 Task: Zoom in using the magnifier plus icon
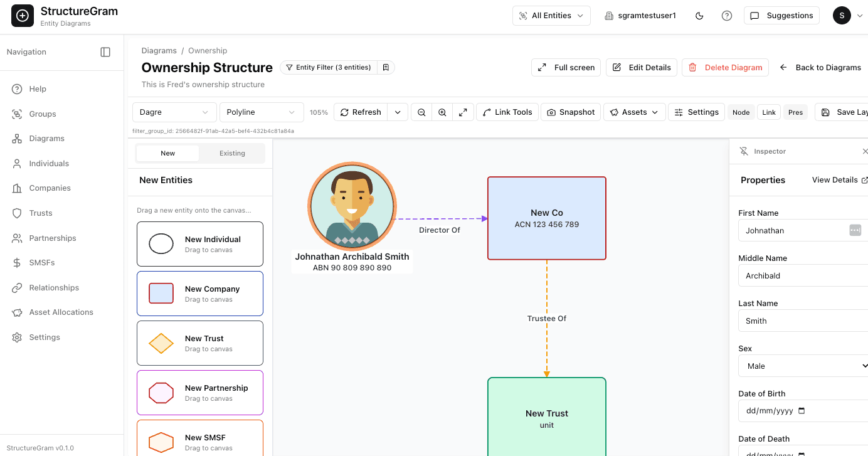click(x=442, y=112)
